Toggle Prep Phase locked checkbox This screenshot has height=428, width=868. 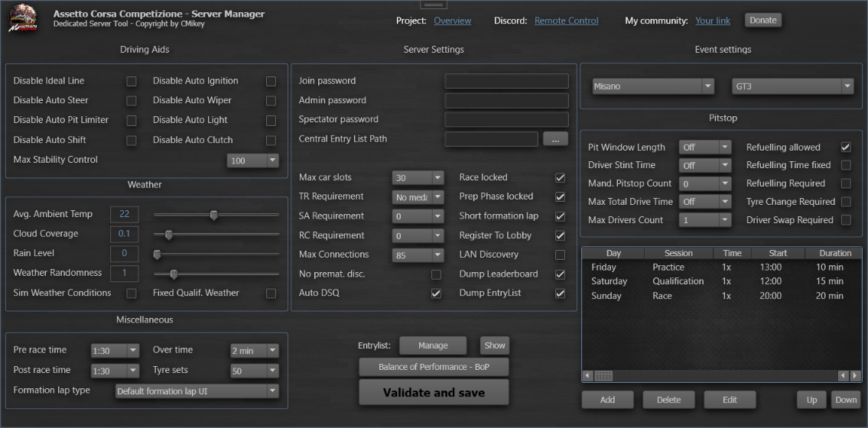561,197
